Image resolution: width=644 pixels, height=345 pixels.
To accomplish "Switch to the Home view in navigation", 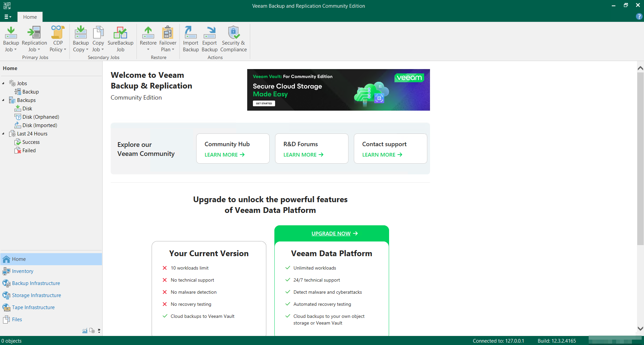I will pyautogui.click(x=51, y=259).
